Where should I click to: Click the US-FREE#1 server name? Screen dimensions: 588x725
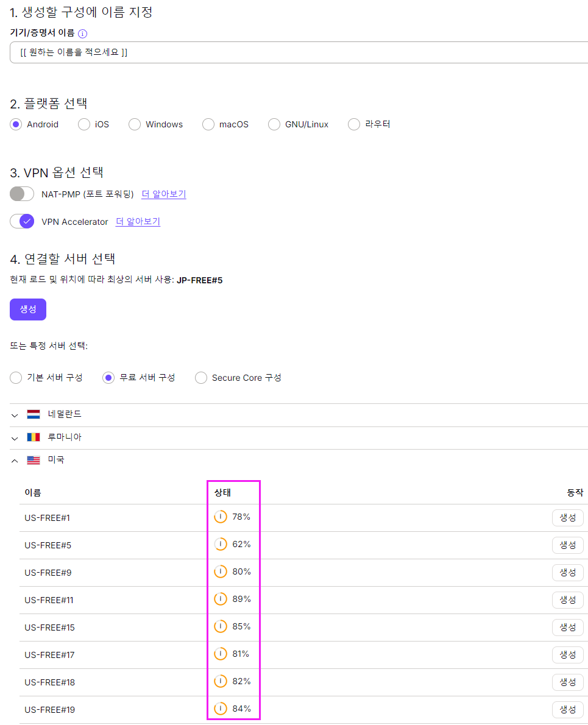click(x=47, y=518)
